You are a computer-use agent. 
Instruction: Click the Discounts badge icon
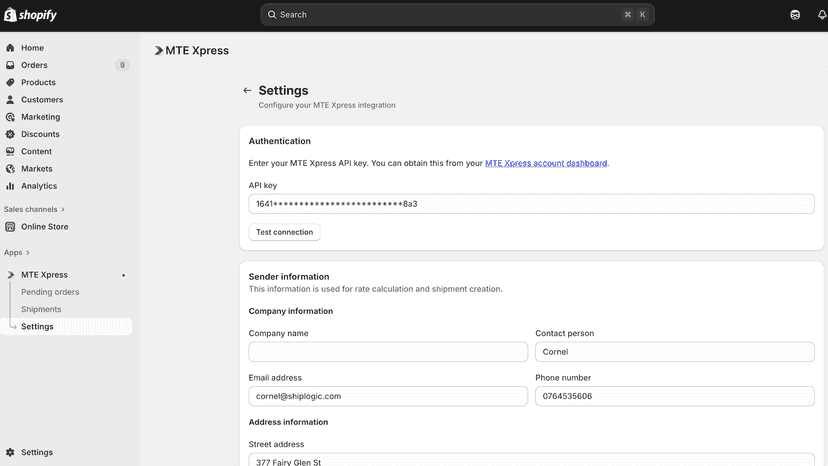(x=10, y=134)
